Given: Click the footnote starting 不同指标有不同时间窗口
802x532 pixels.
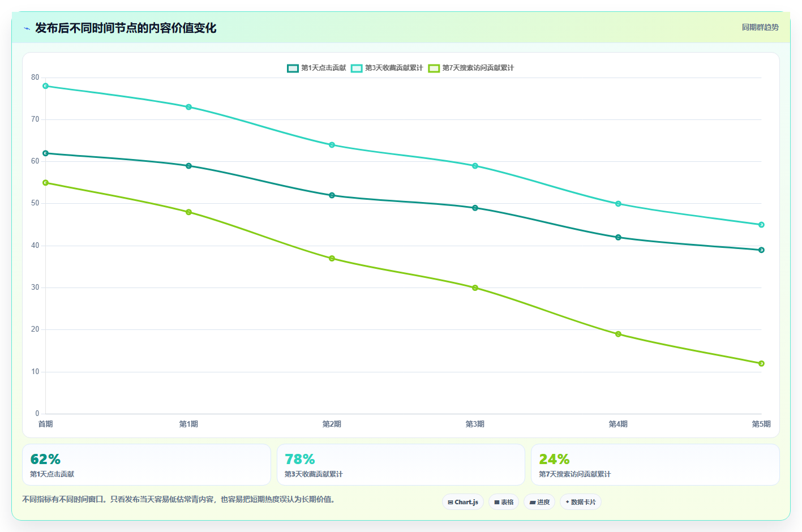Looking at the screenshot, I should click(x=179, y=500).
